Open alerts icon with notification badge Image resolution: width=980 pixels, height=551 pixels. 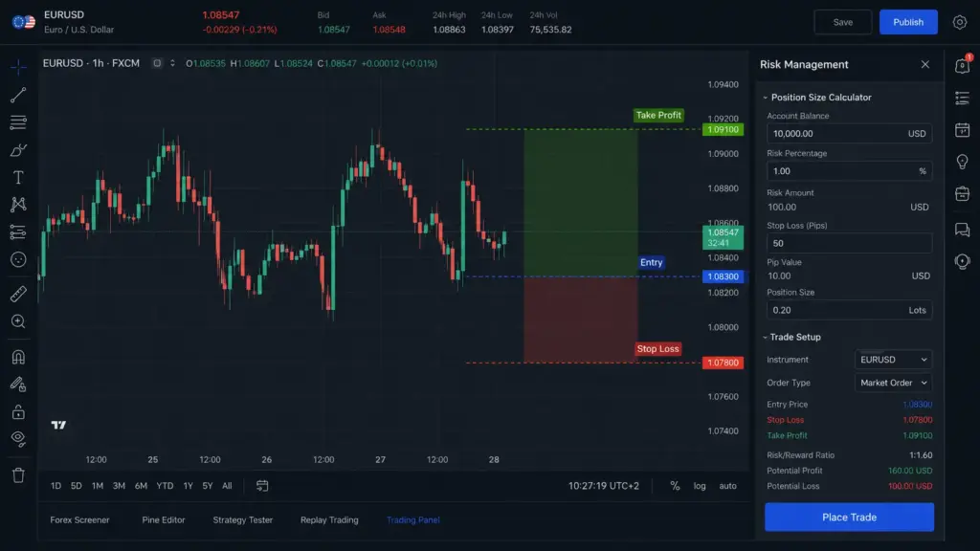(x=963, y=65)
